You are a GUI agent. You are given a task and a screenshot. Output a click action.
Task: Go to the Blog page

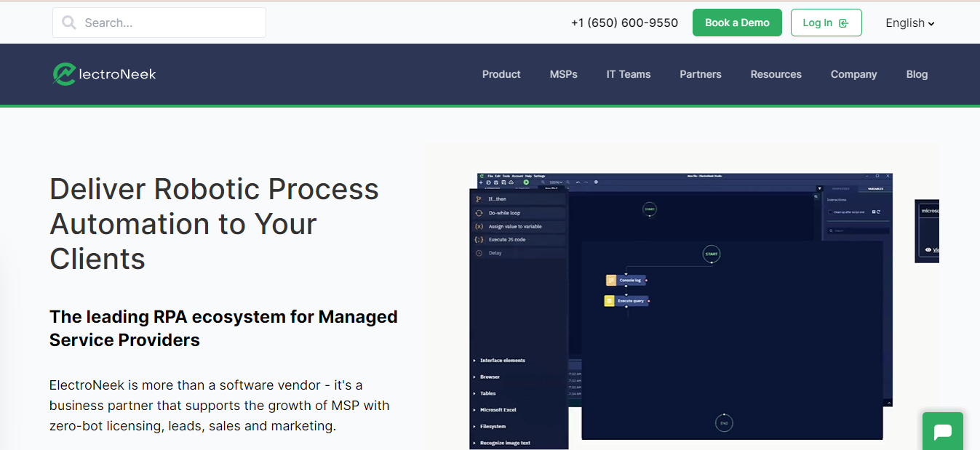coord(917,74)
